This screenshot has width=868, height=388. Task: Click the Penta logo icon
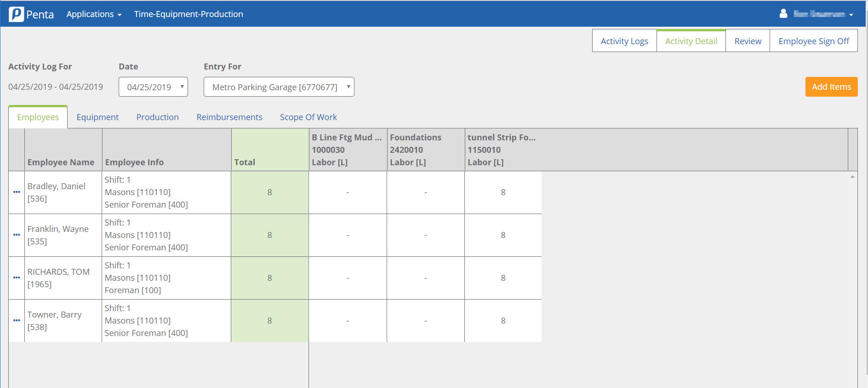point(17,14)
